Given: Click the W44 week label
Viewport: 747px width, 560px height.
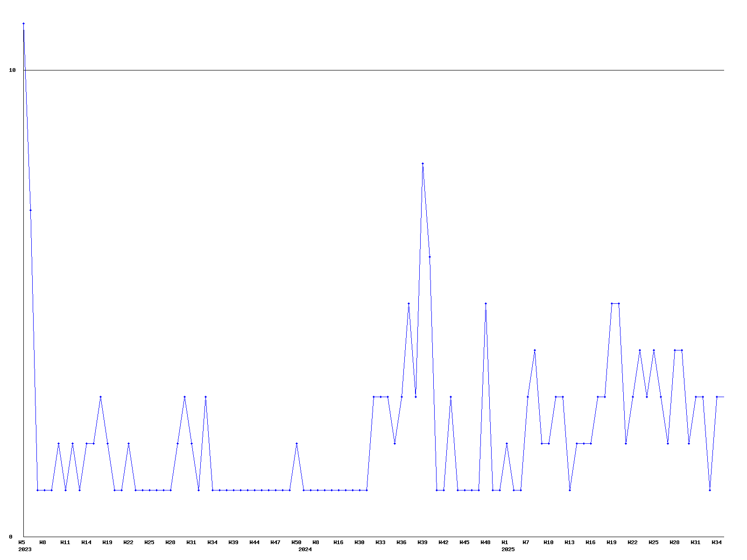Looking at the screenshot, I should point(254,542).
